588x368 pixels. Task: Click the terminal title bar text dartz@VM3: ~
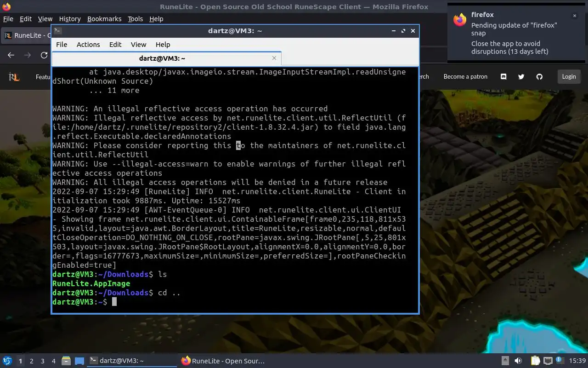click(235, 31)
